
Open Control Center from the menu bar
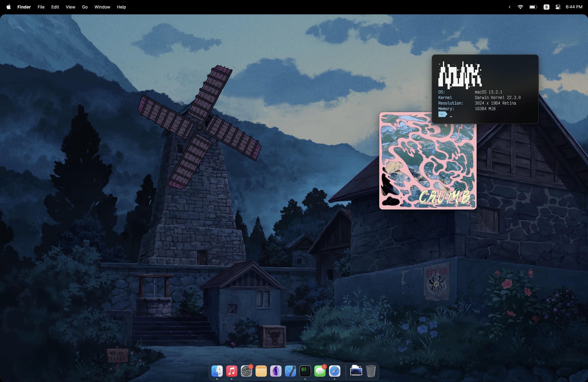558,7
